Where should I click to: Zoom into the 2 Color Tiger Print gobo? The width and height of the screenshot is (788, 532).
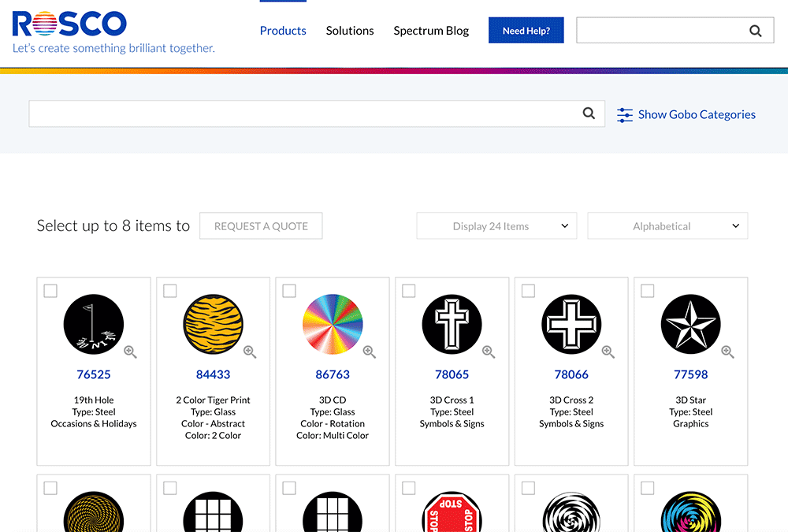pos(250,352)
